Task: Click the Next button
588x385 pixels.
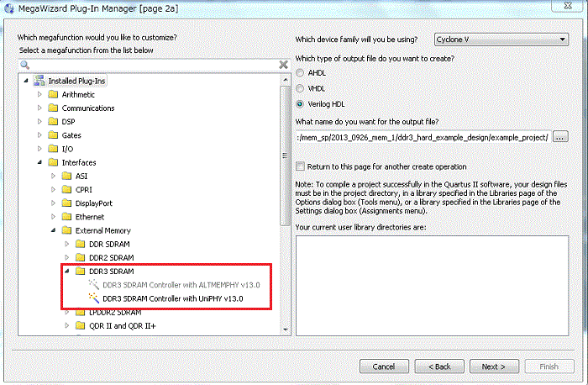Action: coord(492,367)
